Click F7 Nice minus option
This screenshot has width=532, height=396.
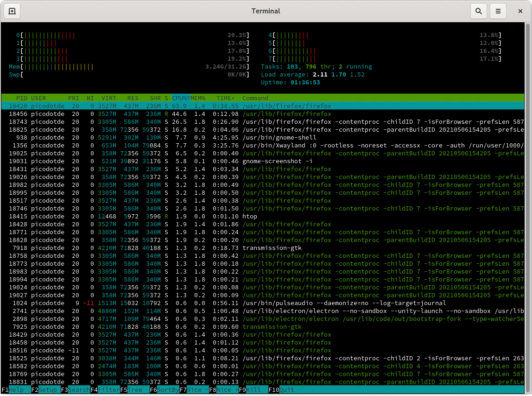197,390
